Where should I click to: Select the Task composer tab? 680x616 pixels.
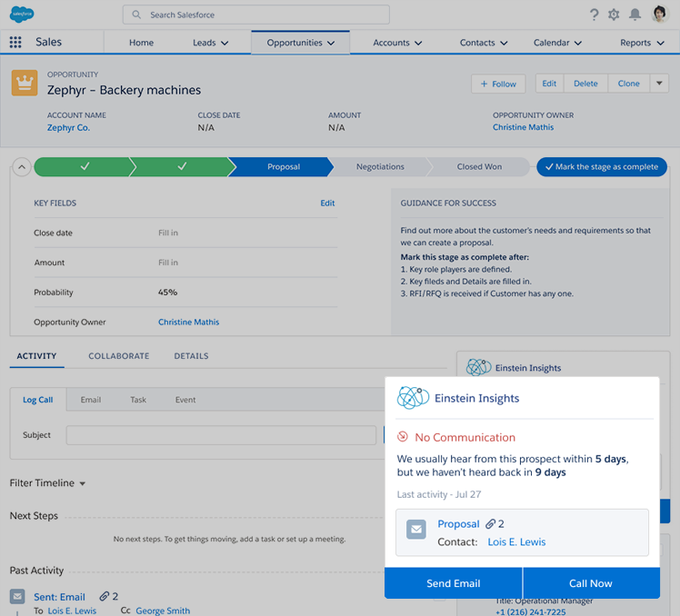pyautogui.click(x=138, y=400)
